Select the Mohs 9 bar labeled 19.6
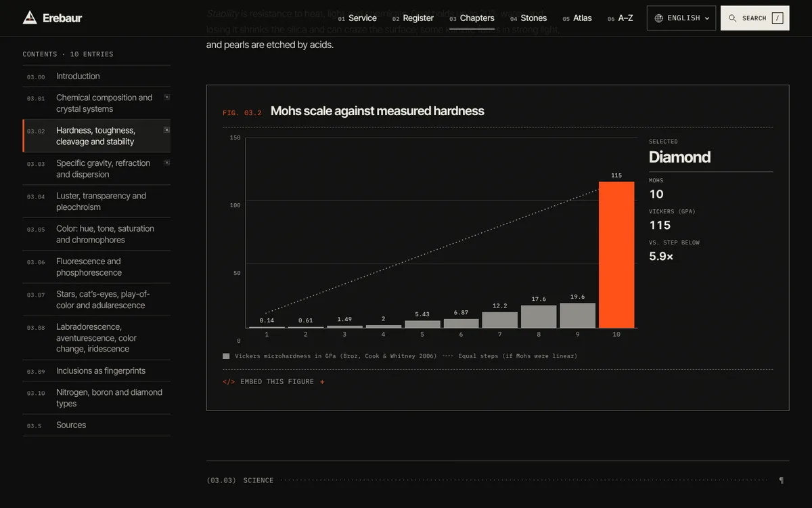This screenshot has width=812, height=508. pos(578,316)
